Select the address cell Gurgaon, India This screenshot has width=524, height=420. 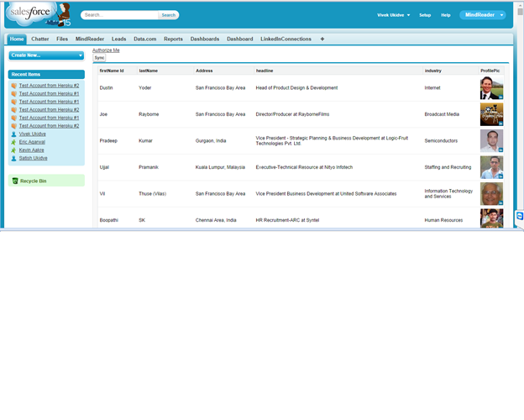[x=211, y=141]
